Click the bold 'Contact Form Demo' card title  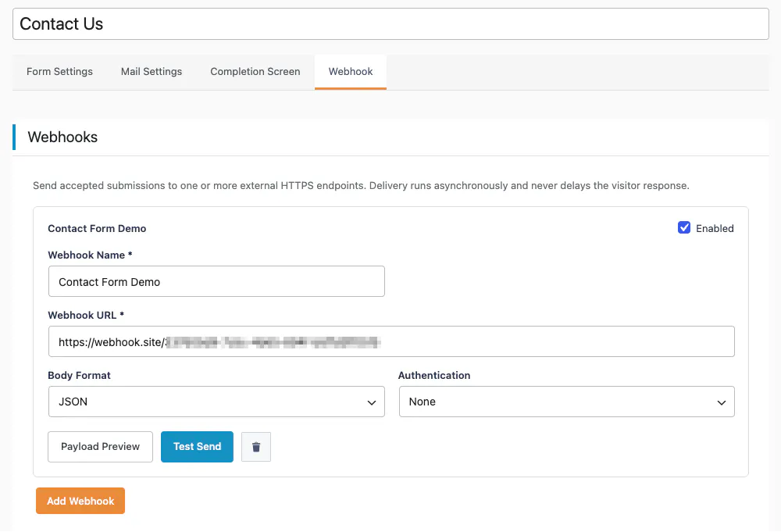(x=97, y=229)
